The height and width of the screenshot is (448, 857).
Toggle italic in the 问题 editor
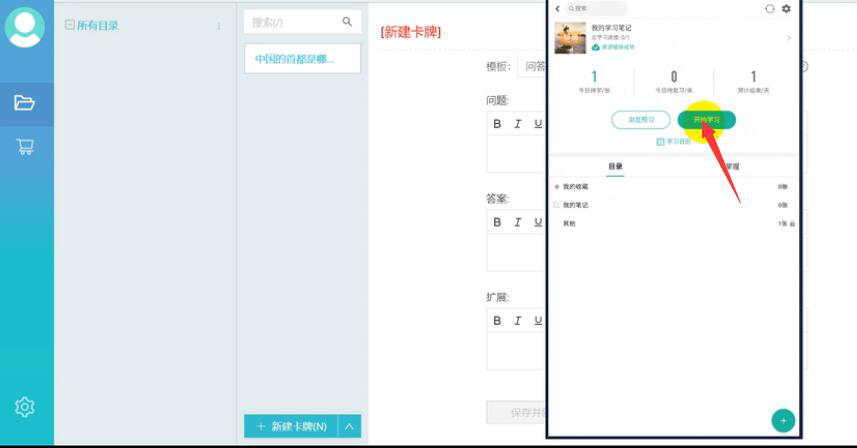pyautogui.click(x=518, y=124)
